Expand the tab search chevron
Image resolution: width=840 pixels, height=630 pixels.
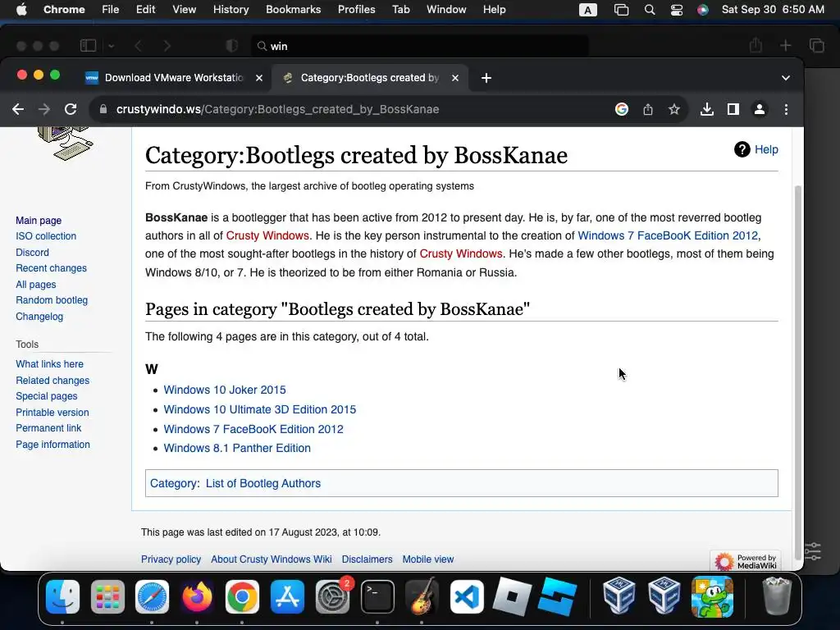785,78
